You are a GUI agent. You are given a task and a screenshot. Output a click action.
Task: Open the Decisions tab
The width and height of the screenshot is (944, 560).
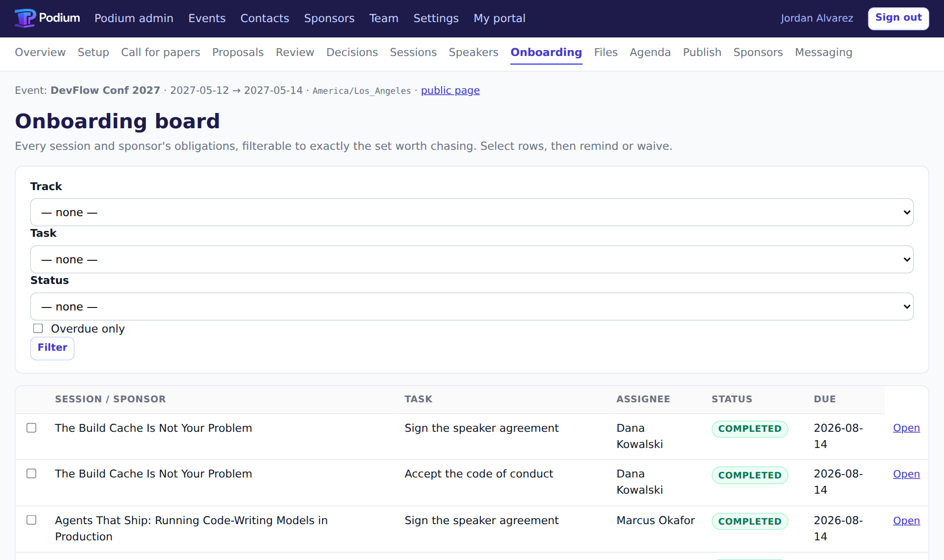[x=352, y=52]
